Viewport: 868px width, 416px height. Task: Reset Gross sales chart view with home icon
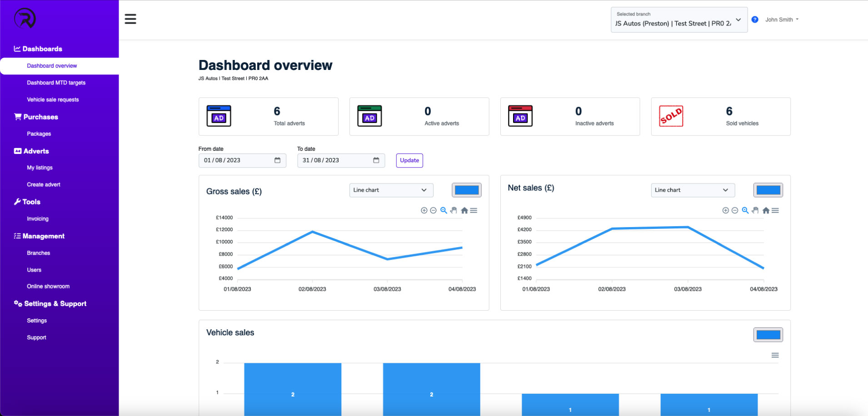point(464,210)
